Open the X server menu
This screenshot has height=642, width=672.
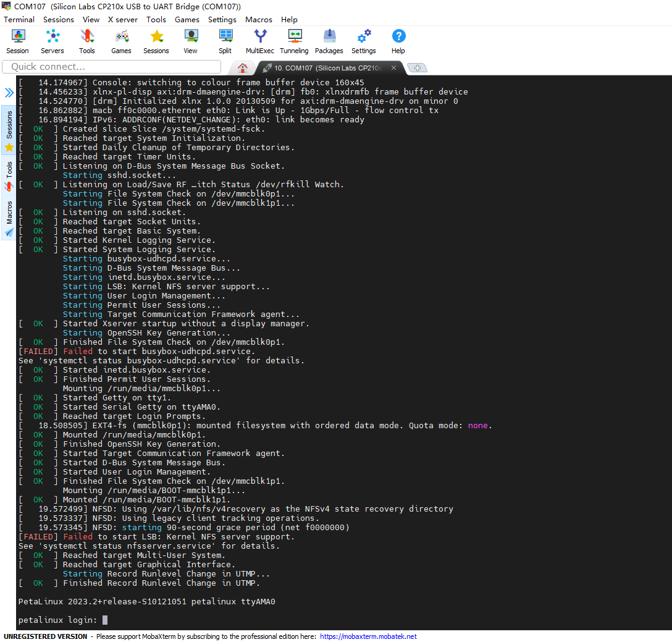[x=123, y=19]
